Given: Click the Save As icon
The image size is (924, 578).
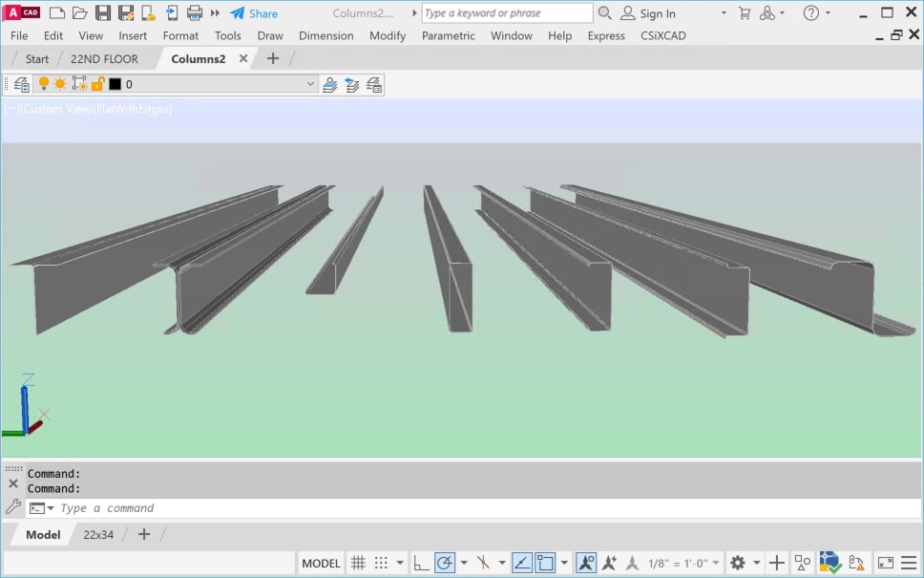Looking at the screenshot, I should click(x=125, y=13).
